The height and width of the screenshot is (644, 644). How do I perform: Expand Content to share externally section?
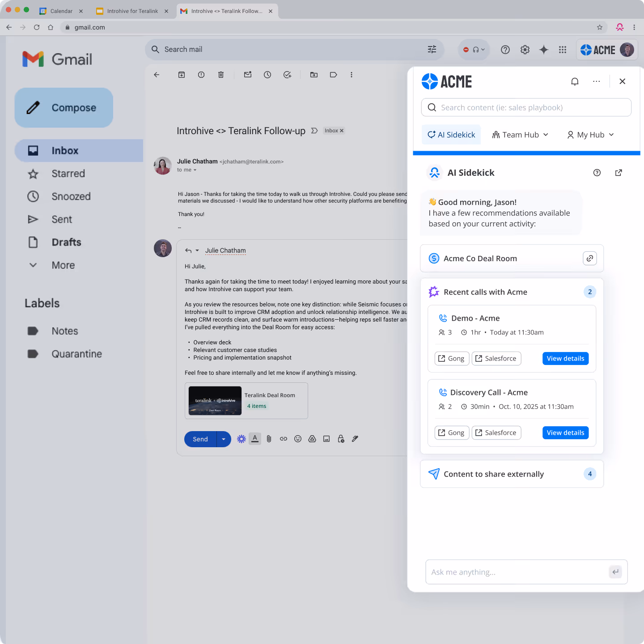pos(512,474)
